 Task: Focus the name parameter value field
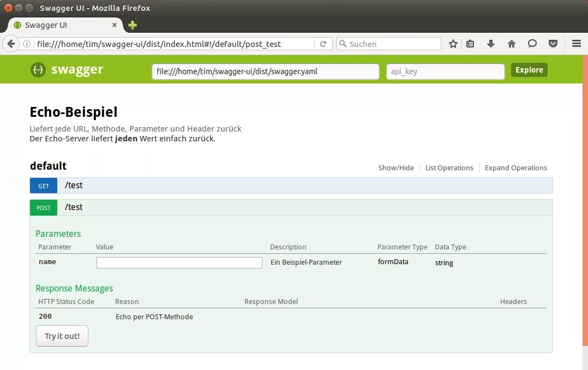179,262
